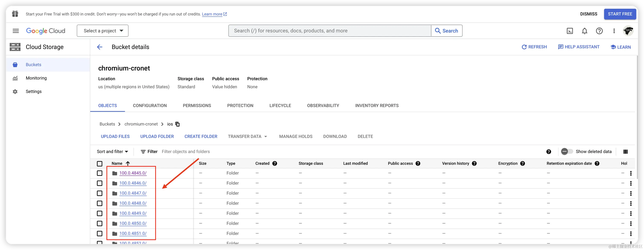Expand the Sort and filter dropdown

tap(112, 152)
